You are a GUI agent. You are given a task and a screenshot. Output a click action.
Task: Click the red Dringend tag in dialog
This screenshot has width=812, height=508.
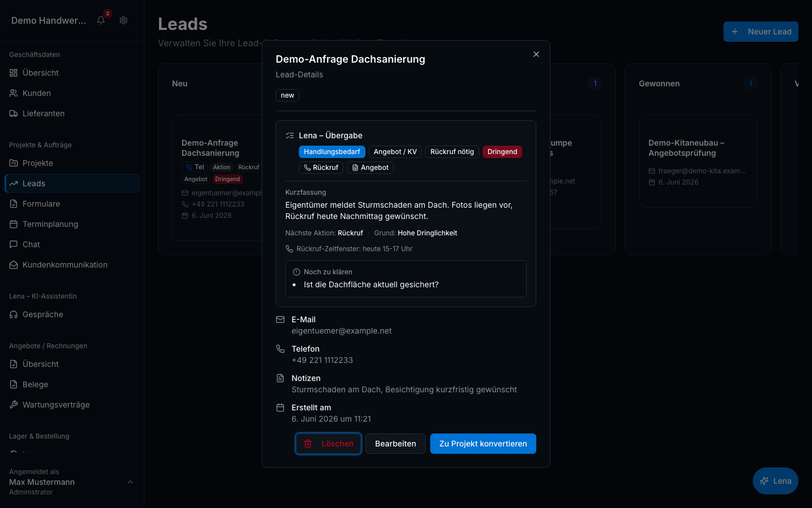click(x=502, y=152)
